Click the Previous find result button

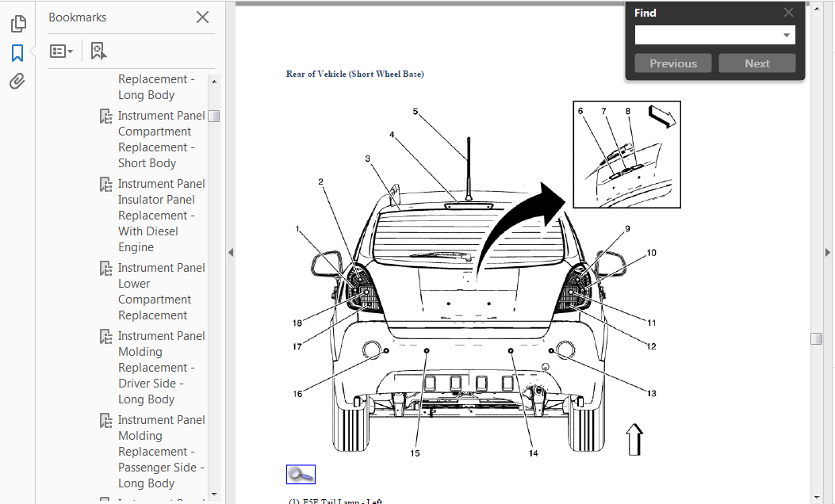pos(673,63)
